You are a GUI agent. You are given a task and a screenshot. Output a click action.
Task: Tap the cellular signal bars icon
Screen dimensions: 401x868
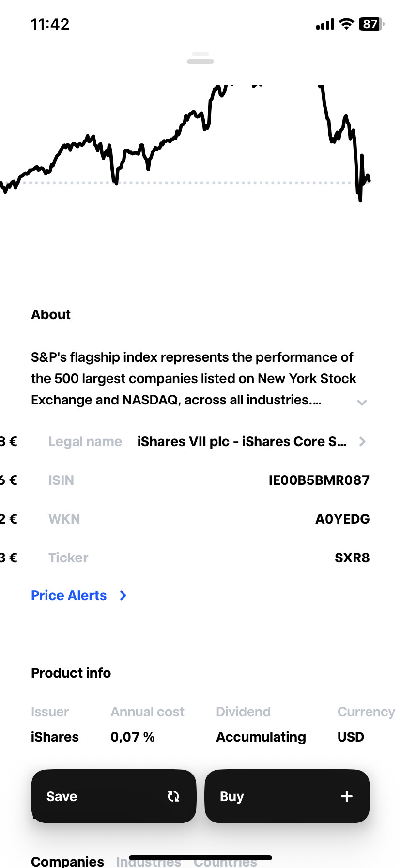325,24
